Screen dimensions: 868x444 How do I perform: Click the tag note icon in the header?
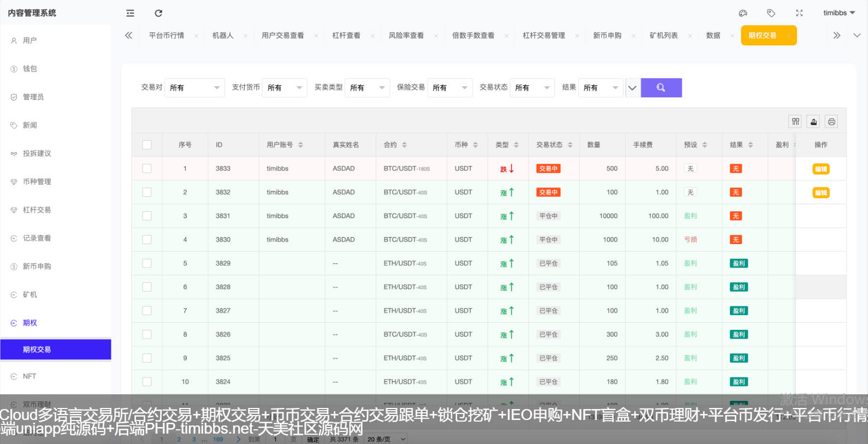click(771, 13)
